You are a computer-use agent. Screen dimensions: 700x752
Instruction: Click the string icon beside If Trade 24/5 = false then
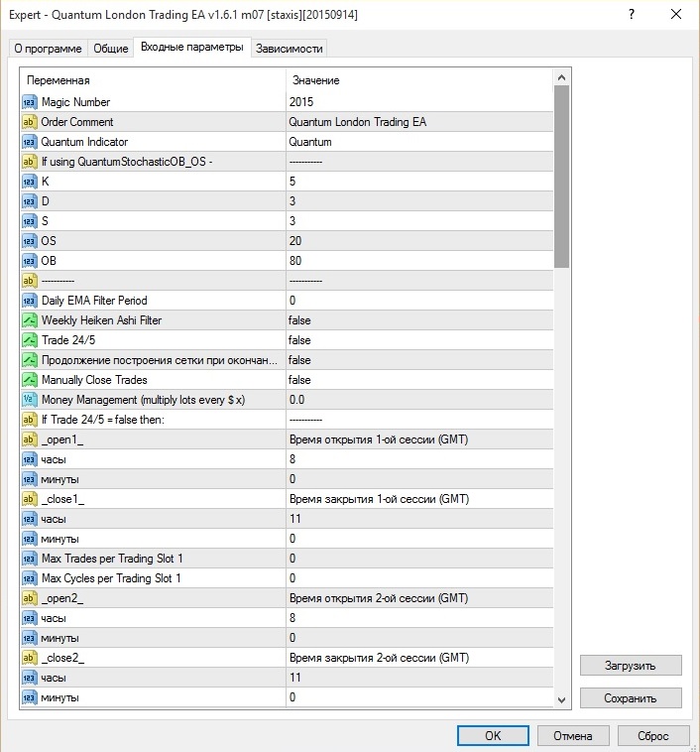click(29, 420)
